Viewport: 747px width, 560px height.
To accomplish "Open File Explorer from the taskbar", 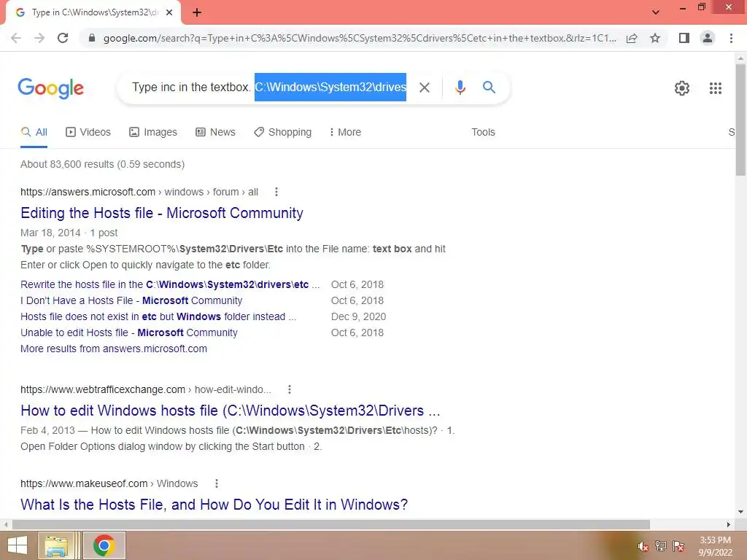I will point(57,545).
